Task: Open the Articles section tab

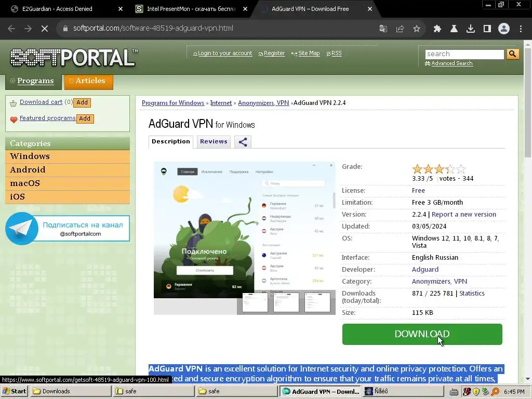Action: [x=88, y=81]
